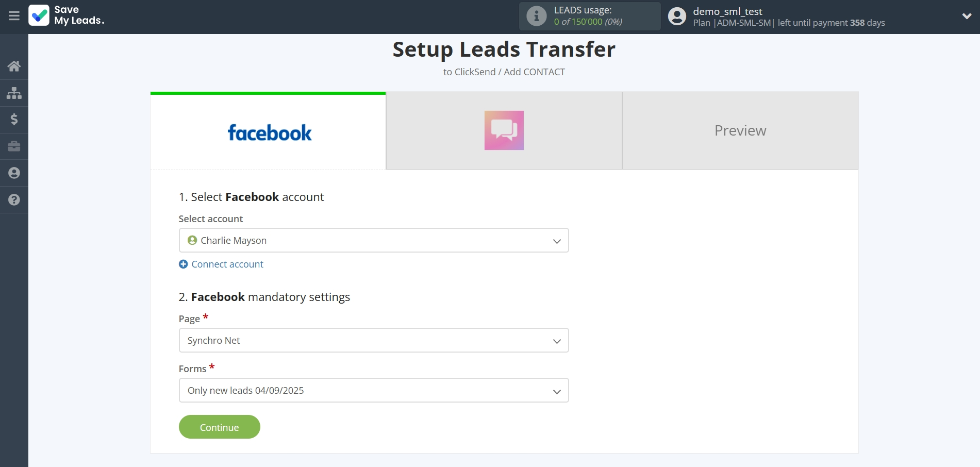980x467 pixels.
Task: Click the demo_sml_test username
Action: (727, 11)
